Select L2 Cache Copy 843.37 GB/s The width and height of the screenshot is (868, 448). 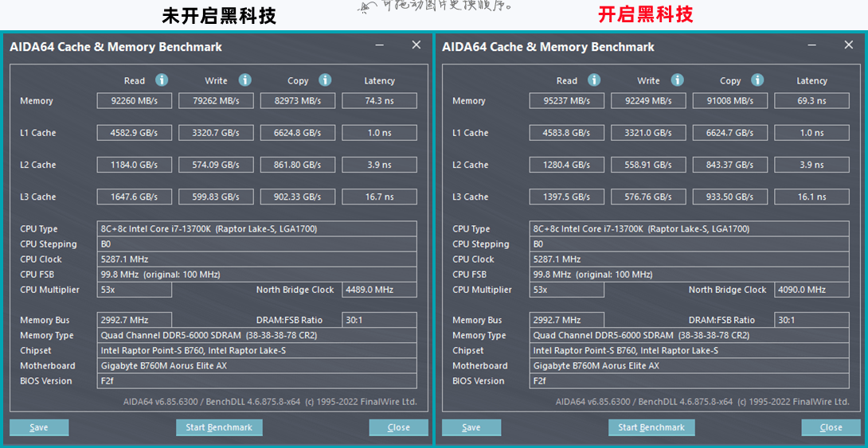(730, 165)
